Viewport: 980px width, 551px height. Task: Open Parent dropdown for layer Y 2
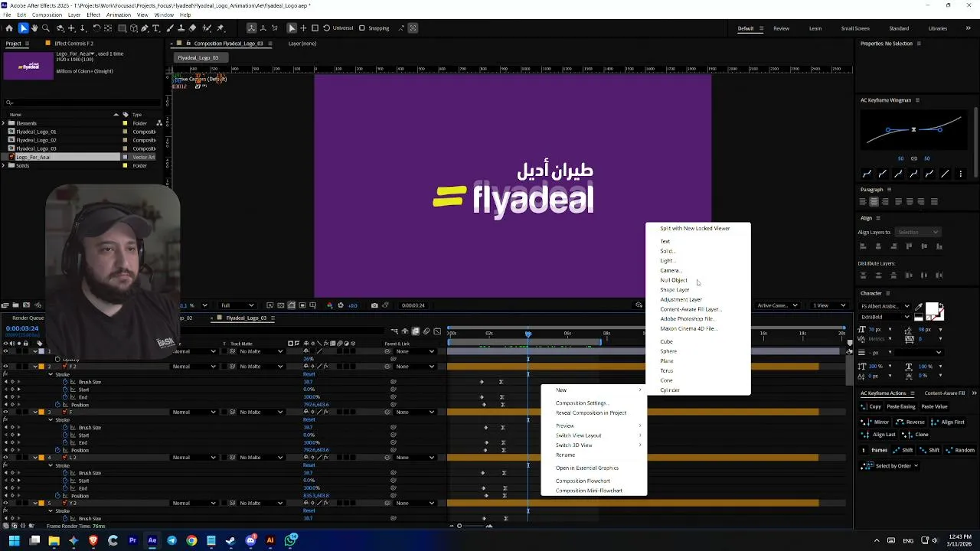pos(413,504)
